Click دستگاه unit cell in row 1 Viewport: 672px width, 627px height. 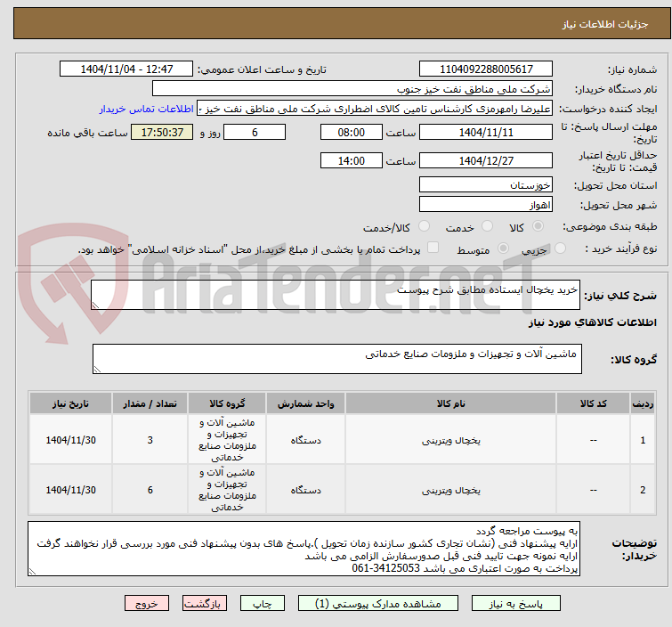(x=305, y=440)
